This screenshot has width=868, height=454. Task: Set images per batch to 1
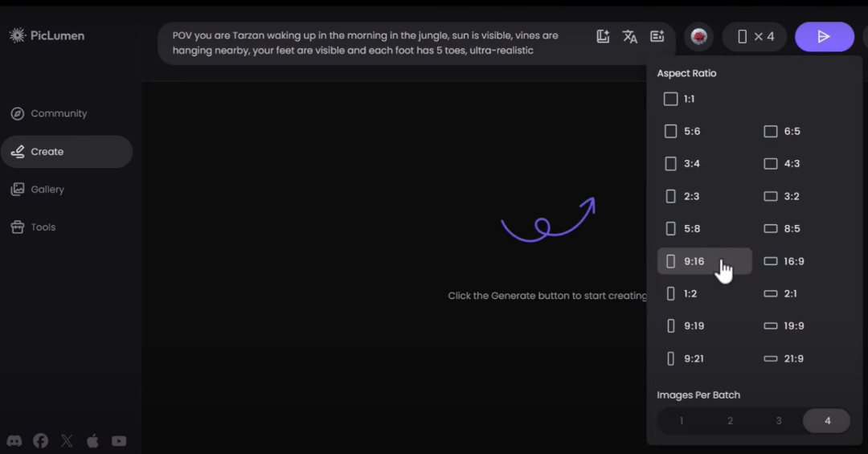682,420
